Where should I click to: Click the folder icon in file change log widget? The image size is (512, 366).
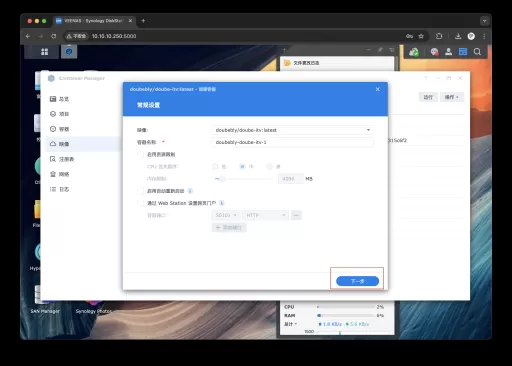pyautogui.click(x=287, y=63)
